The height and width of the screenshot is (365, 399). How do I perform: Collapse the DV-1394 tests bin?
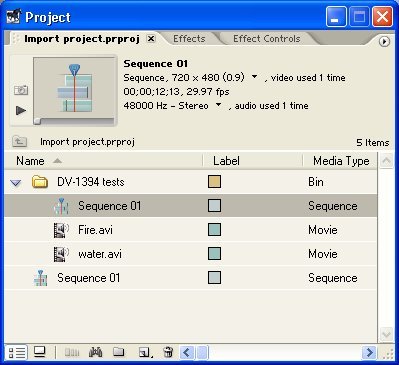(16, 183)
